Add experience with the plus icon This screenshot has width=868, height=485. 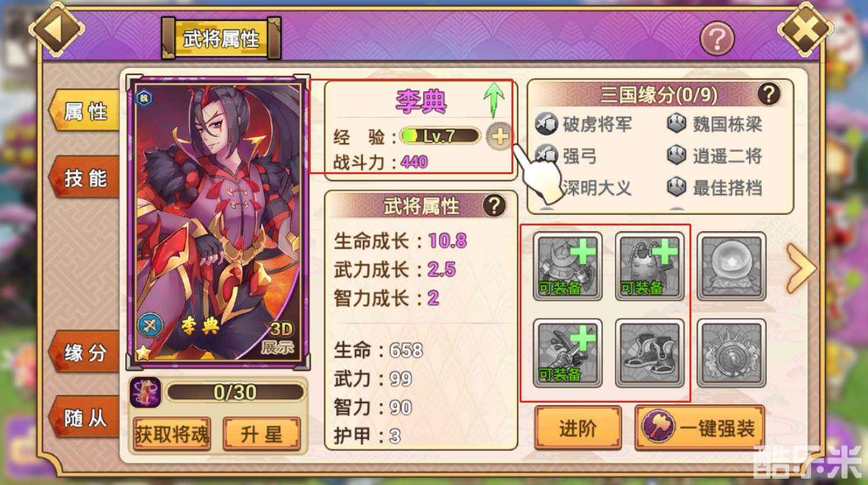pos(499,137)
